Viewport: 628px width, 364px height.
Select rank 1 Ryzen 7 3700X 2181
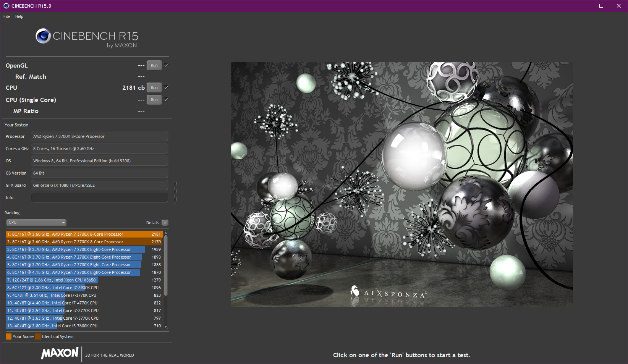point(84,234)
